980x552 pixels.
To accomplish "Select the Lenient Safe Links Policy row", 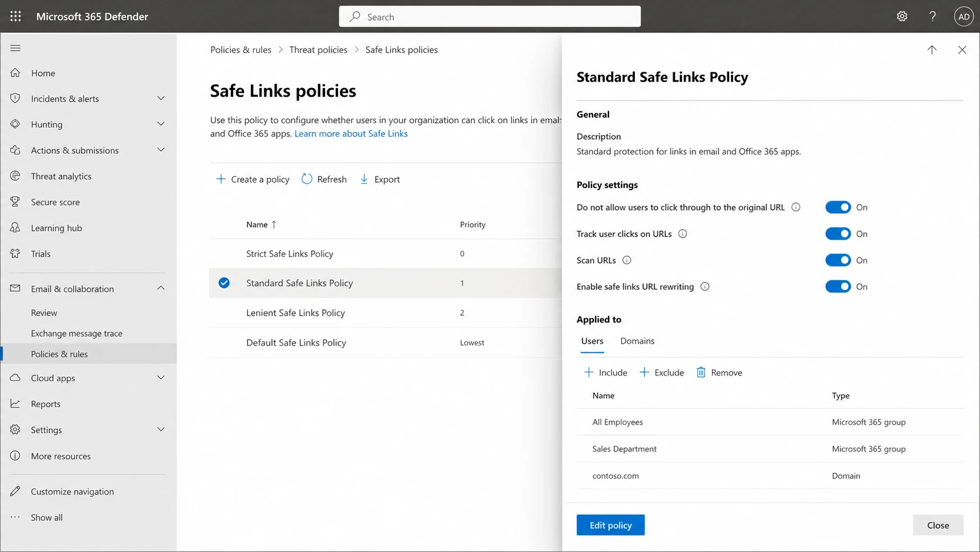I will pos(385,313).
